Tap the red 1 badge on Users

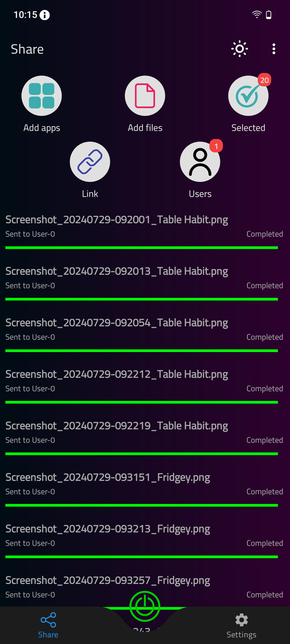[x=216, y=146]
